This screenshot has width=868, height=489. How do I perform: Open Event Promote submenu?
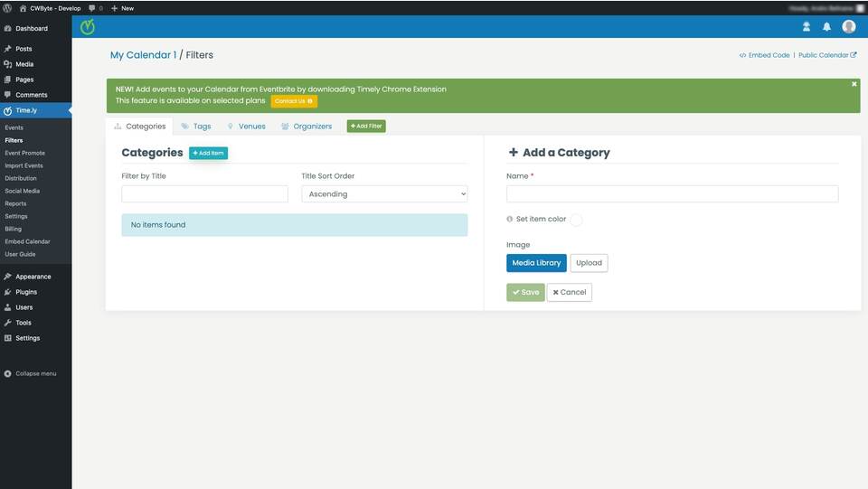pyautogui.click(x=25, y=154)
